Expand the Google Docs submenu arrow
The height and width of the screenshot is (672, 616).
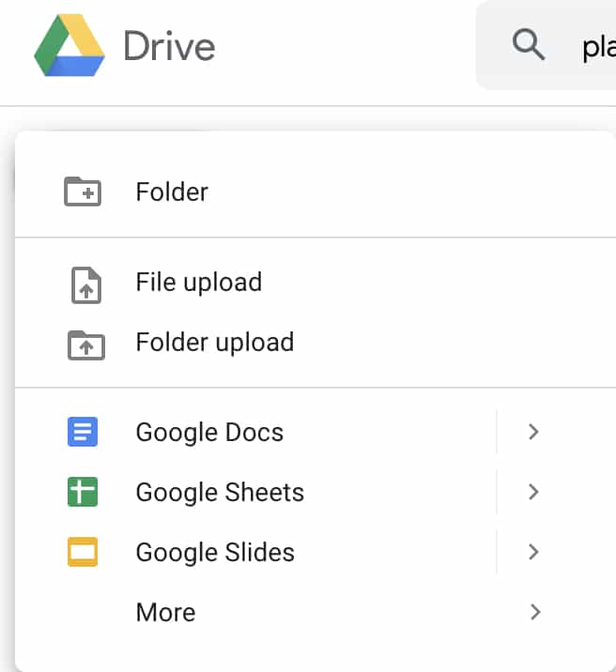(x=533, y=432)
